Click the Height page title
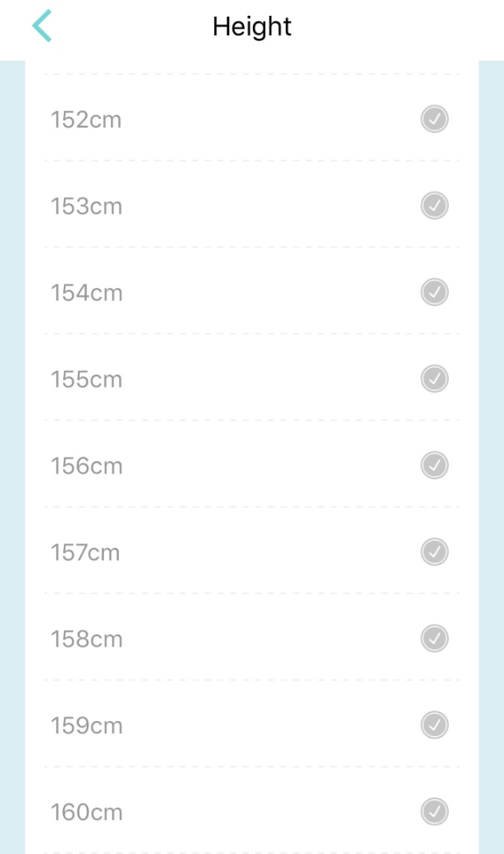 pos(252,26)
